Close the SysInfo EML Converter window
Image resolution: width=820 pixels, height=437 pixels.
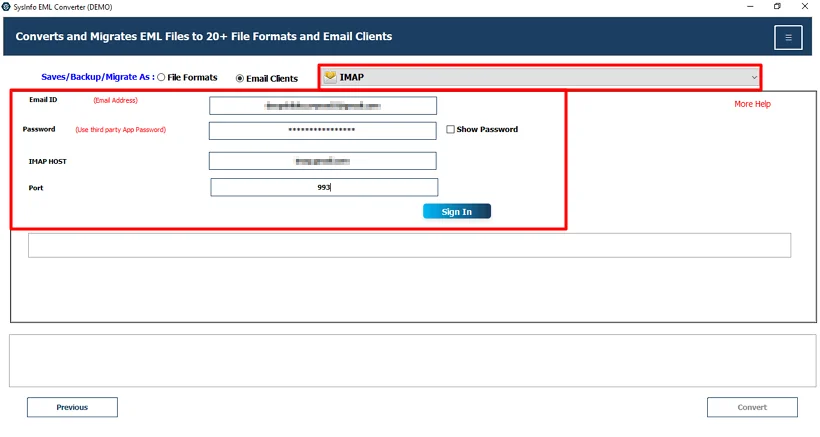click(805, 6)
